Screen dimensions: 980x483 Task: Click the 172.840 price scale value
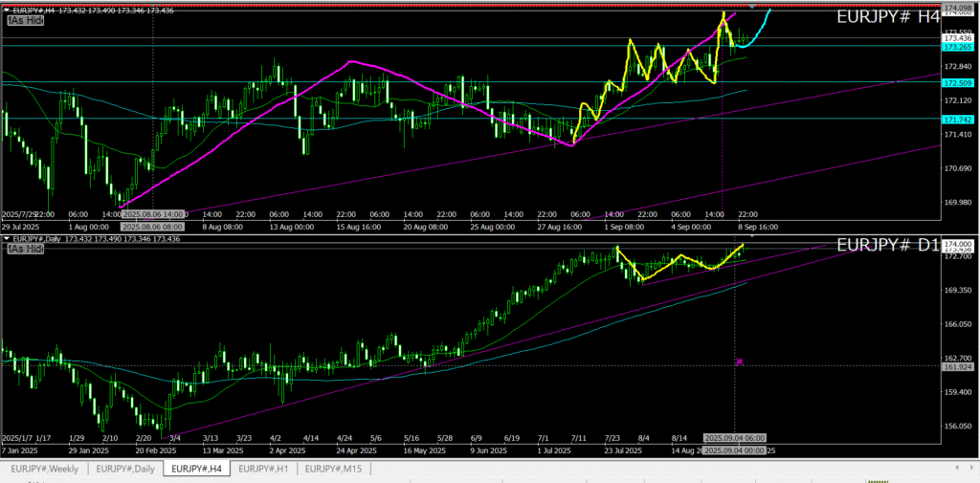coord(957,66)
